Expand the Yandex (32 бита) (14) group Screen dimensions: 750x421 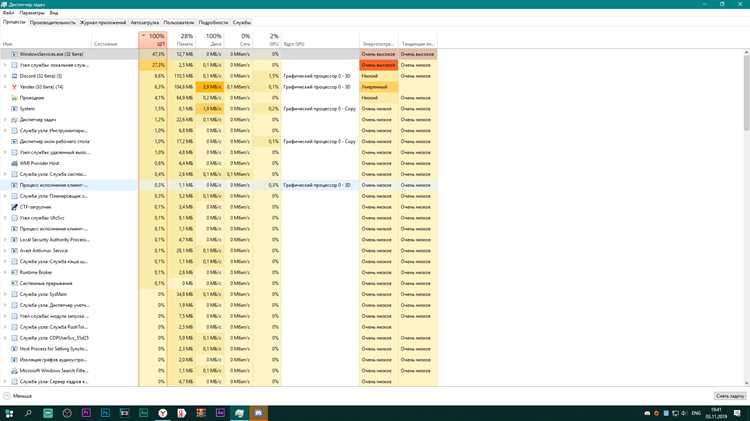pos(5,87)
